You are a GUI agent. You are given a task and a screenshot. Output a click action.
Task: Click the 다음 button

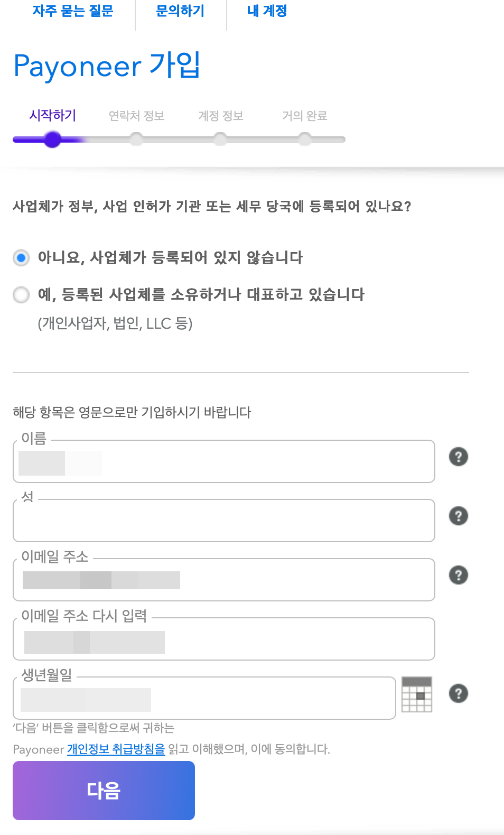point(104,791)
